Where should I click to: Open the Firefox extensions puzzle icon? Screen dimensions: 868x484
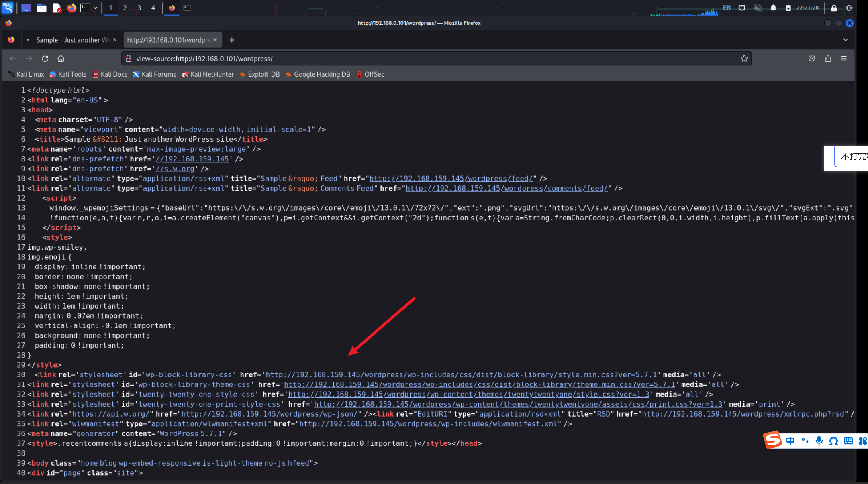tap(828, 59)
